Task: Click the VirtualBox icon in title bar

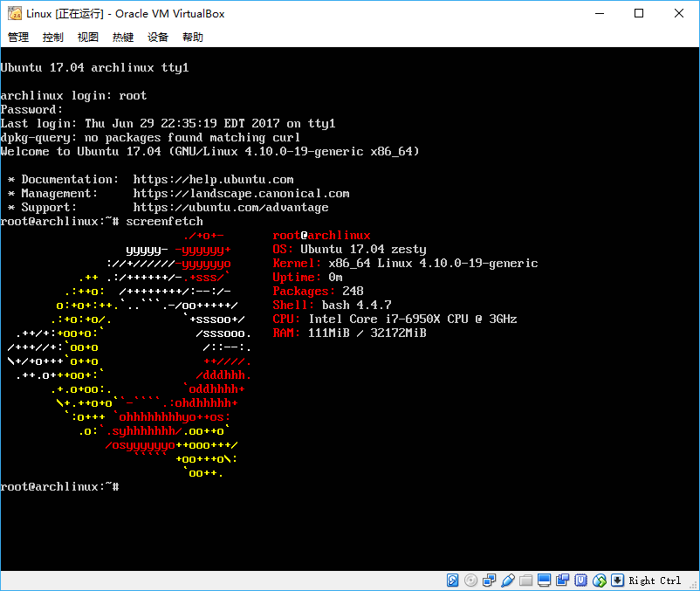Action: pyautogui.click(x=15, y=14)
